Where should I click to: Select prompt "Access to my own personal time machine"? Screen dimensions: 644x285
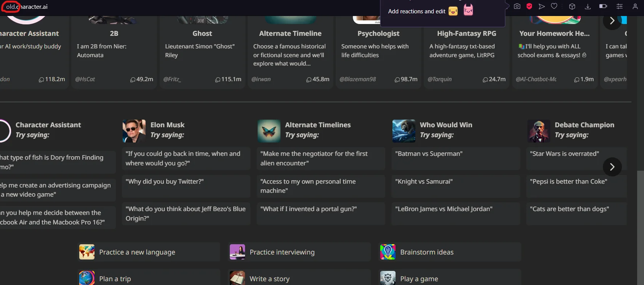(321, 186)
